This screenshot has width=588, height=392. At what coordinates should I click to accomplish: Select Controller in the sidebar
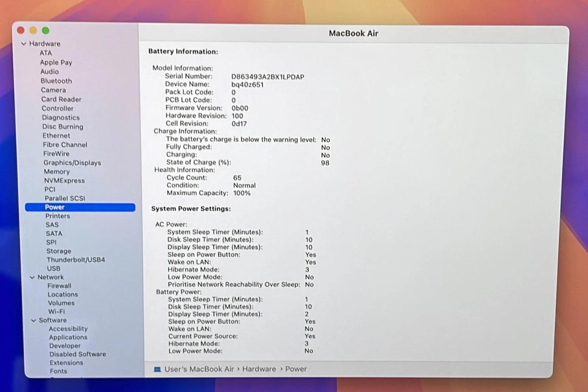tap(57, 108)
